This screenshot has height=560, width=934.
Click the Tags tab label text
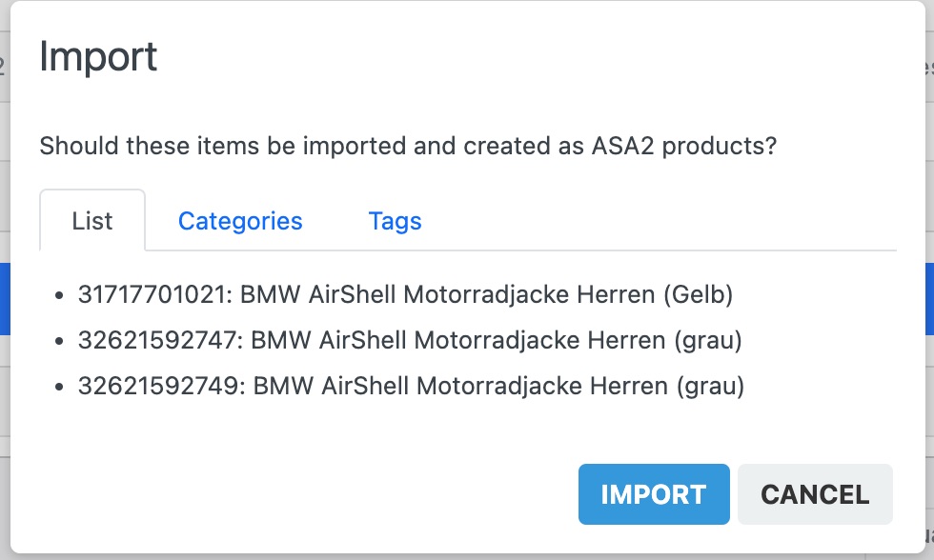395,221
